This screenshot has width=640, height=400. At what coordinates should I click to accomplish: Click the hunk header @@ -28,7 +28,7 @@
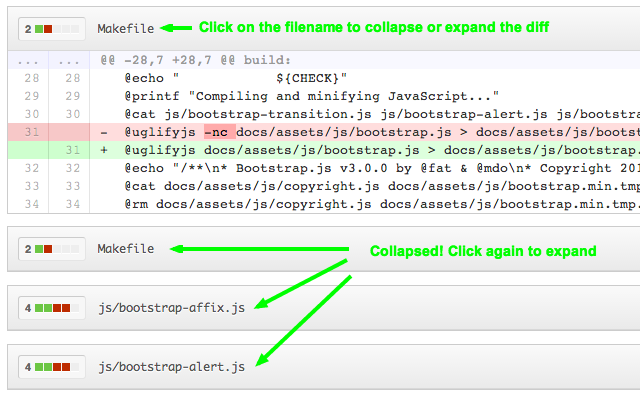(196, 60)
